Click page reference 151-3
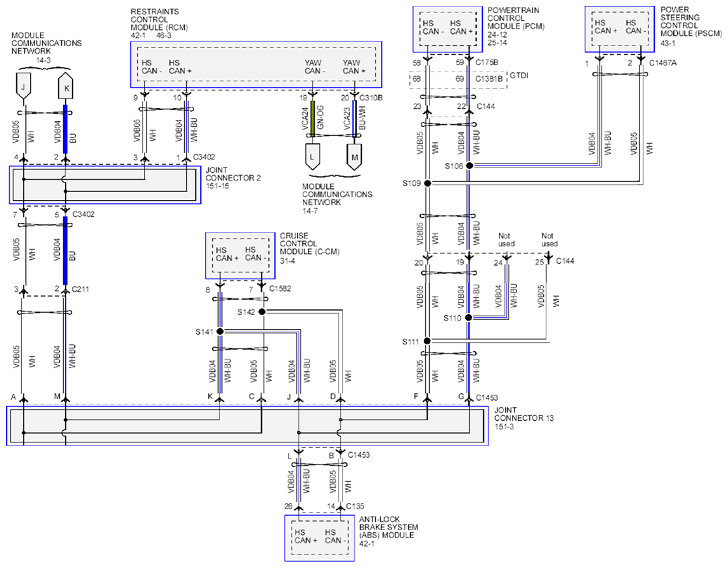Image resolution: width=728 pixels, height=568 pixels. pos(504,427)
